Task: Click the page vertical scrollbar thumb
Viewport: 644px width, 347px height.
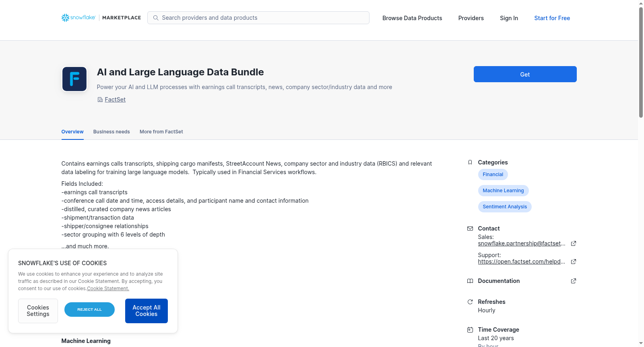Action: pos(641,62)
